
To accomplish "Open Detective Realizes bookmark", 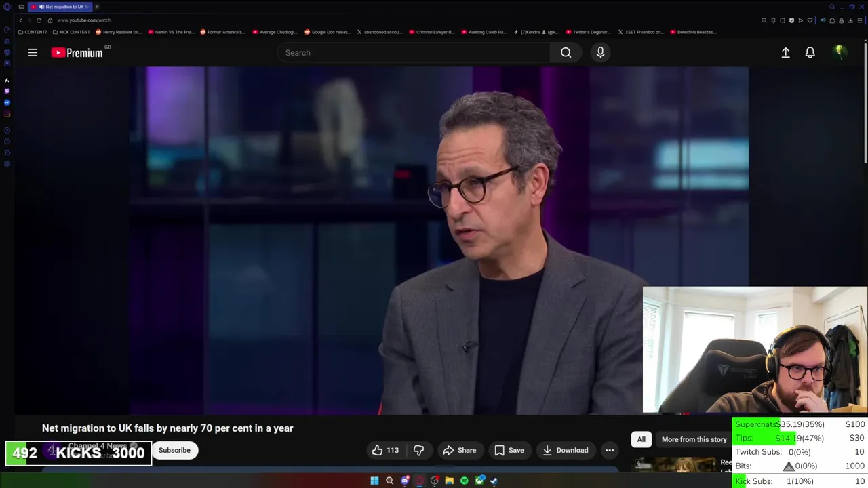I will (693, 32).
